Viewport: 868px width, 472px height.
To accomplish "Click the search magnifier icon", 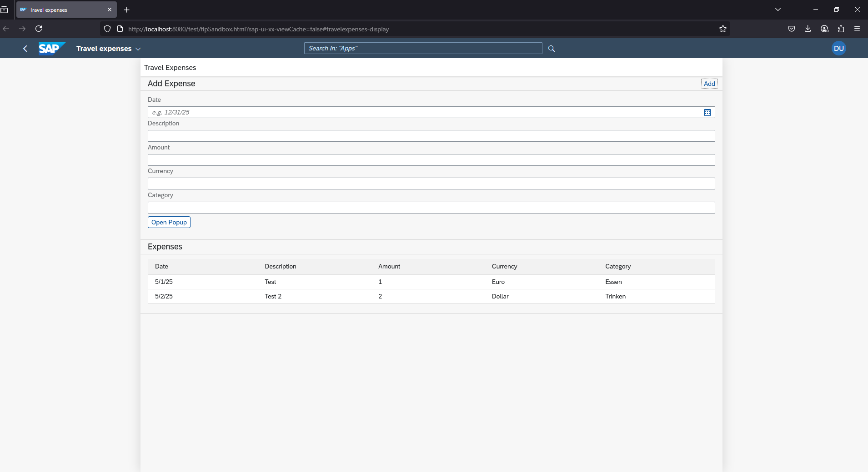I will [x=551, y=49].
